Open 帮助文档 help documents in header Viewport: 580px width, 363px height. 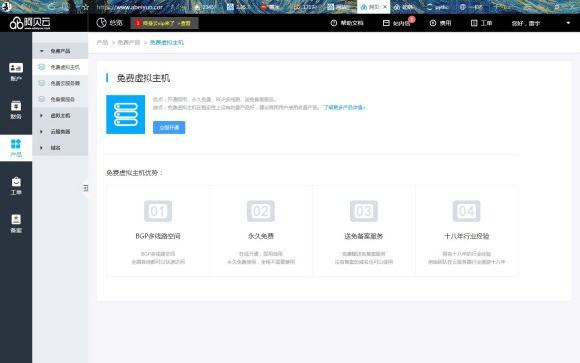coord(347,23)
